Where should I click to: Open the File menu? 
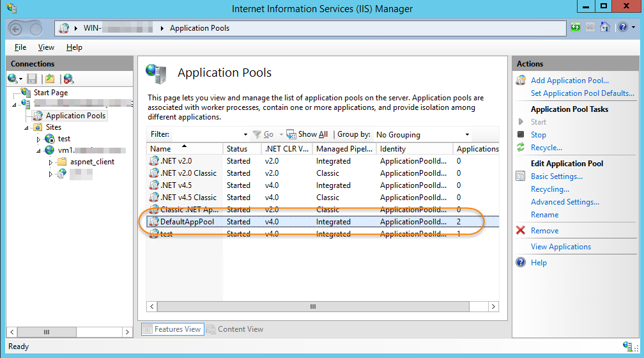[x=20, y=47]
